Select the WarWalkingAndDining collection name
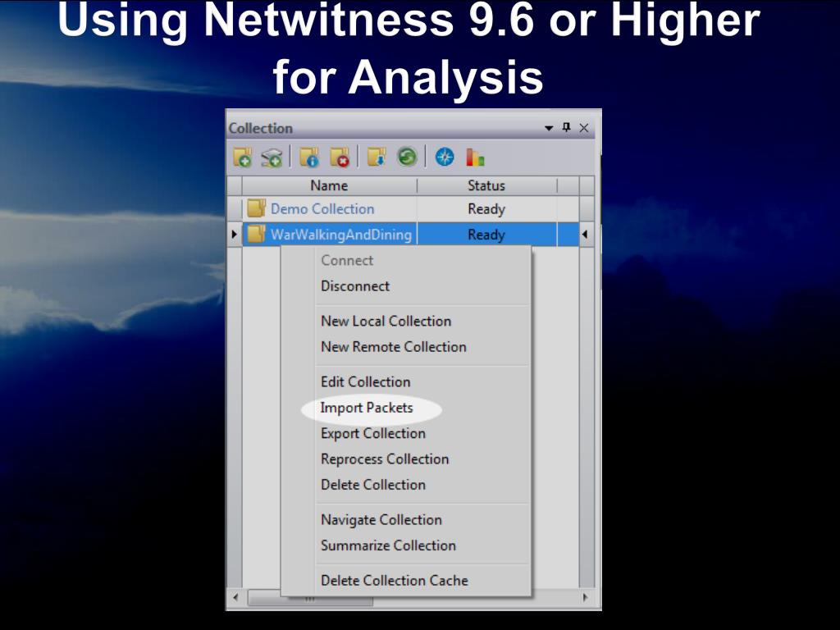Image resolution: width=840 pixels, height=630 pixels. [341, 235]
